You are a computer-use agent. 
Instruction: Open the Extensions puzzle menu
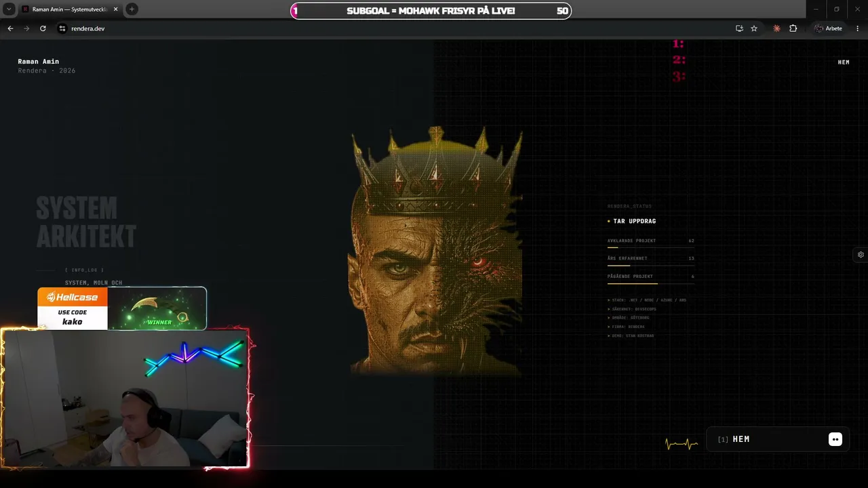(793, 28)
